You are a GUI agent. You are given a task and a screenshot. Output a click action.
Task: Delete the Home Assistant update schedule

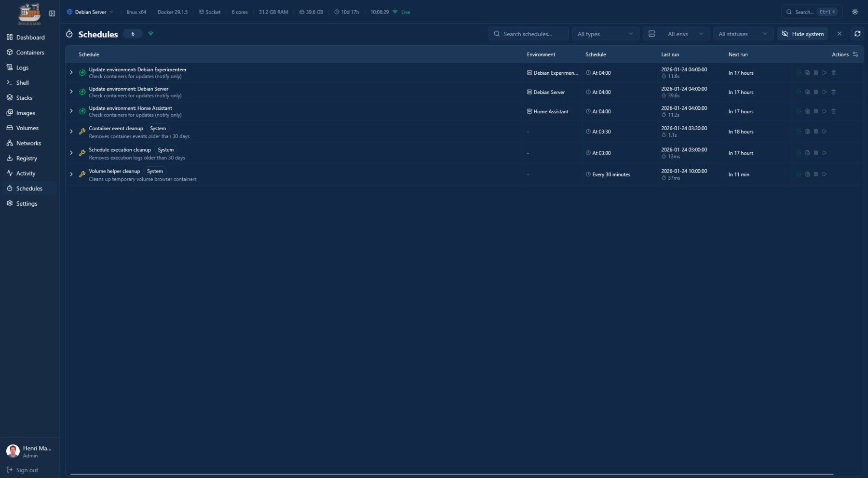[833, 111]
